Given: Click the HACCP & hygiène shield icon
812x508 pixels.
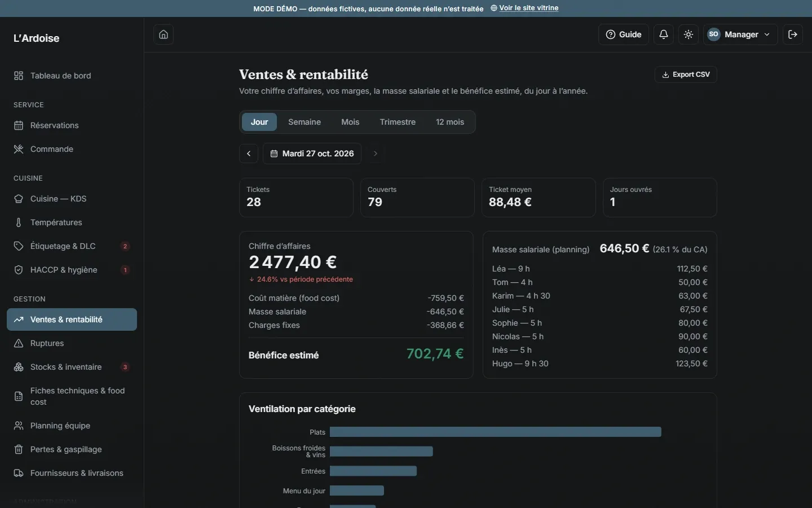Looking at the screenshot, I should [19, 270].
